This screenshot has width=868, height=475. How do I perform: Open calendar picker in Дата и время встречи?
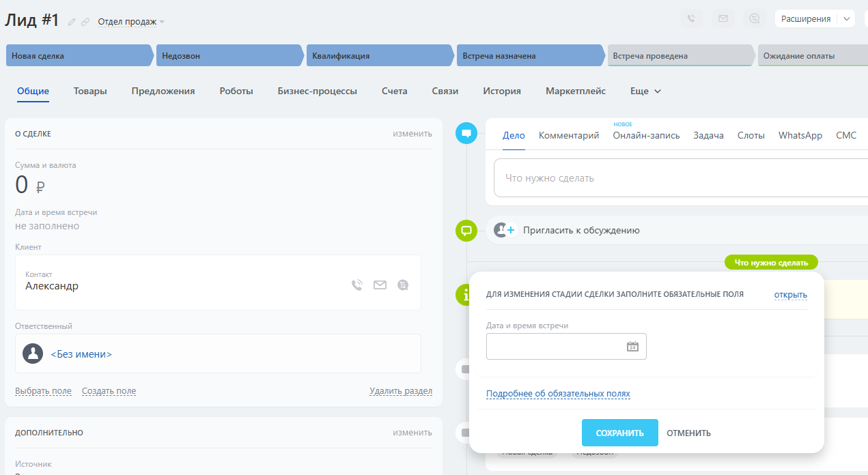pyautogui.click(x=632, y=347)
